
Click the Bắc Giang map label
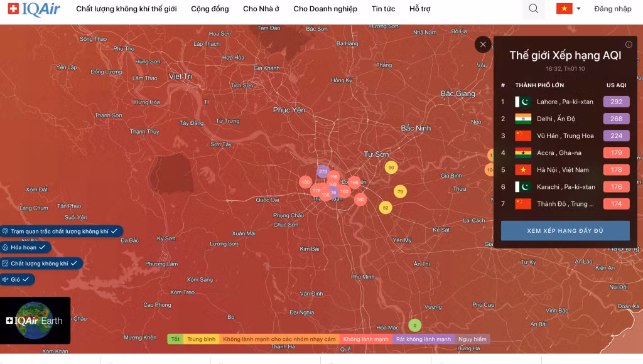(x=458, y=94)
